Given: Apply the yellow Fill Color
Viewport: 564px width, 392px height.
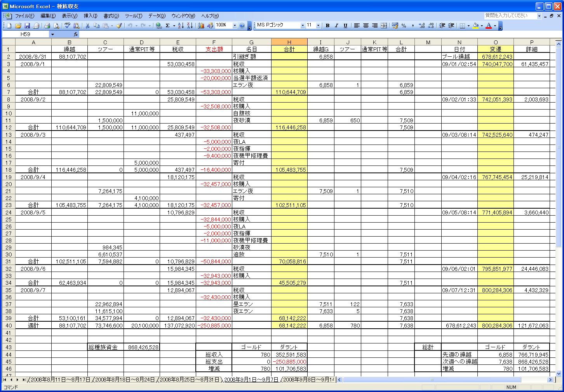Looking at the screenshot, I should coord(475,26).
